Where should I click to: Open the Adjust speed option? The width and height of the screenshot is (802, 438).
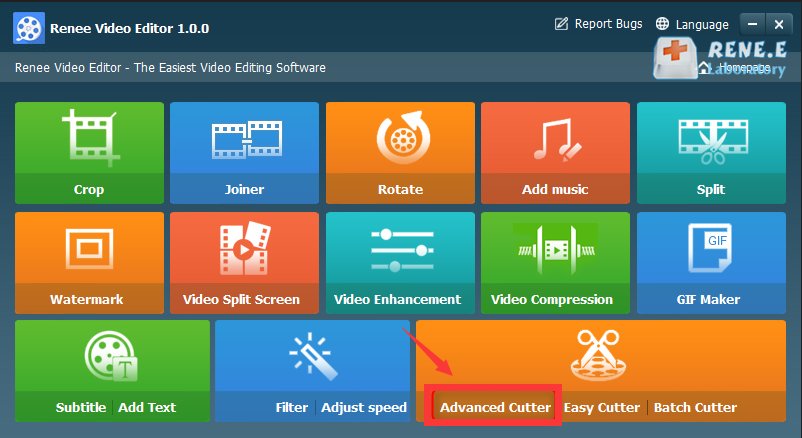[365, 407]
